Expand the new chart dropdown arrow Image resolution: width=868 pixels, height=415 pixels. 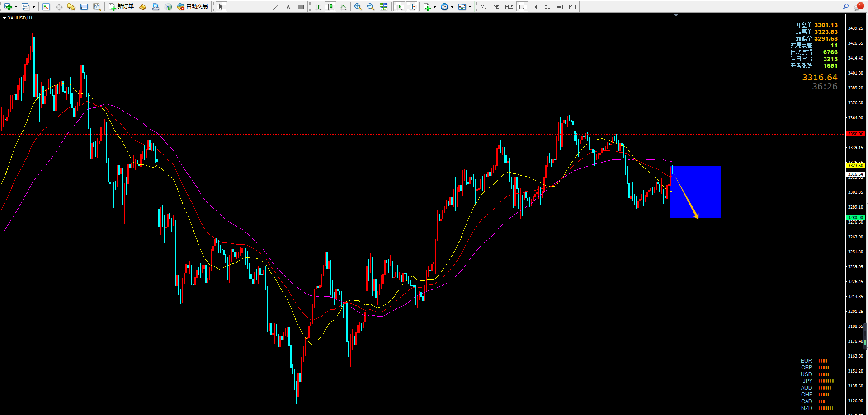coord(16,7)
